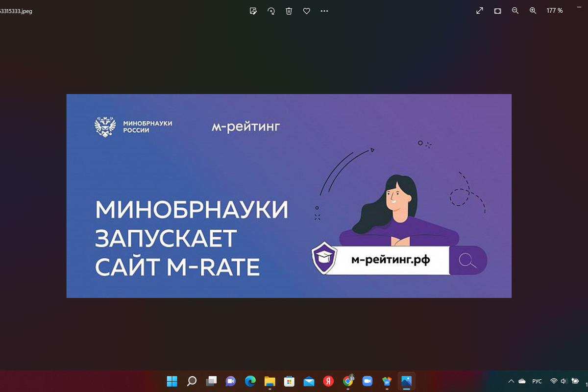
Task: Open the Chat app on the taskbar
Action: click(230, 381)
